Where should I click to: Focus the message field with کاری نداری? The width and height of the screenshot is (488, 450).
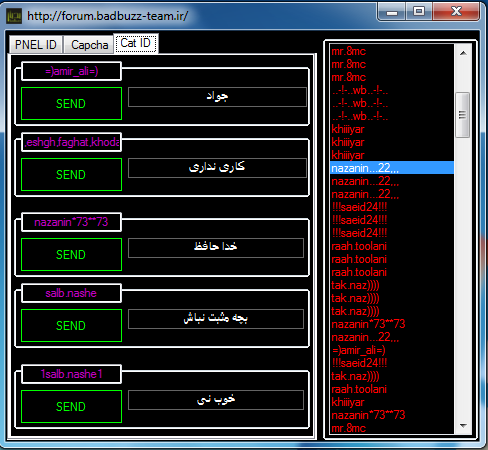pyautogui.click(x=217, y=168)
